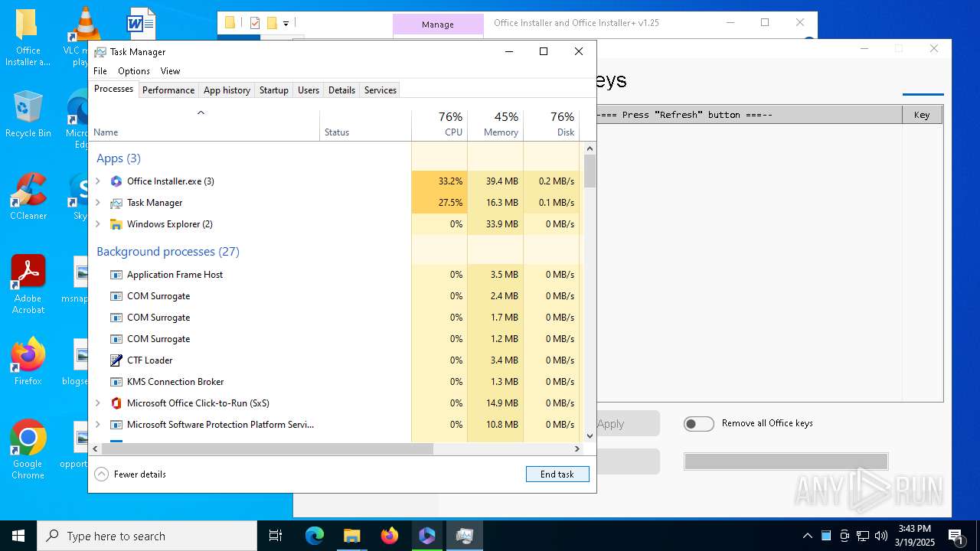Image resolution: width=980 pixels, height=551 pixels.
Task: Expand Microsoft Office Click-to-Run (SxS) row
Action: point(97,403)
